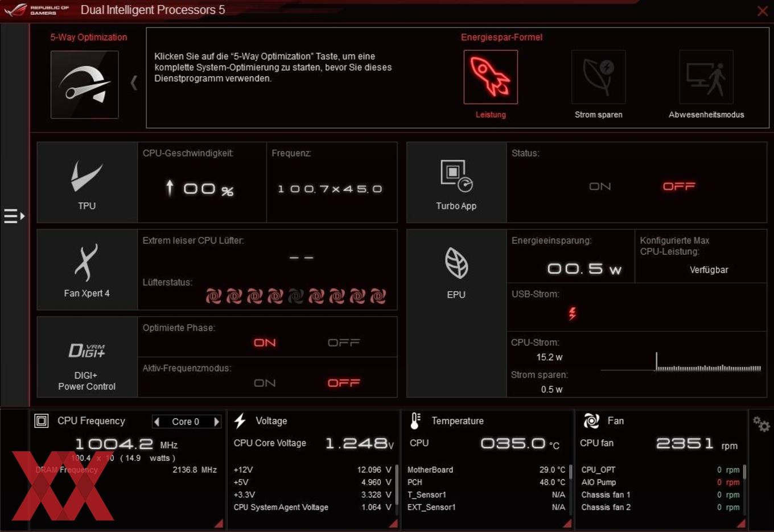Set Aktiv-Frequenzmodus to ON
This screenshot has height=532, width=774.
(x=265, y=383)
